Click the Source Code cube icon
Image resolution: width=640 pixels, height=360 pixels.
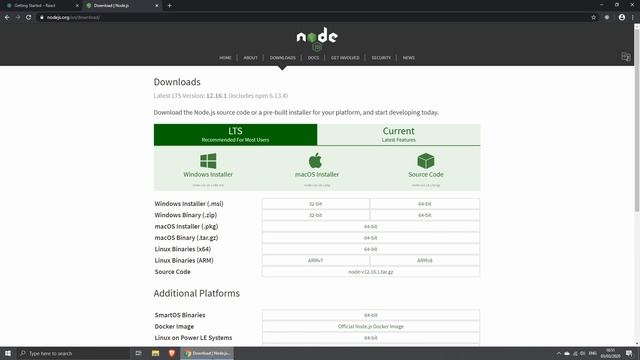426,161
